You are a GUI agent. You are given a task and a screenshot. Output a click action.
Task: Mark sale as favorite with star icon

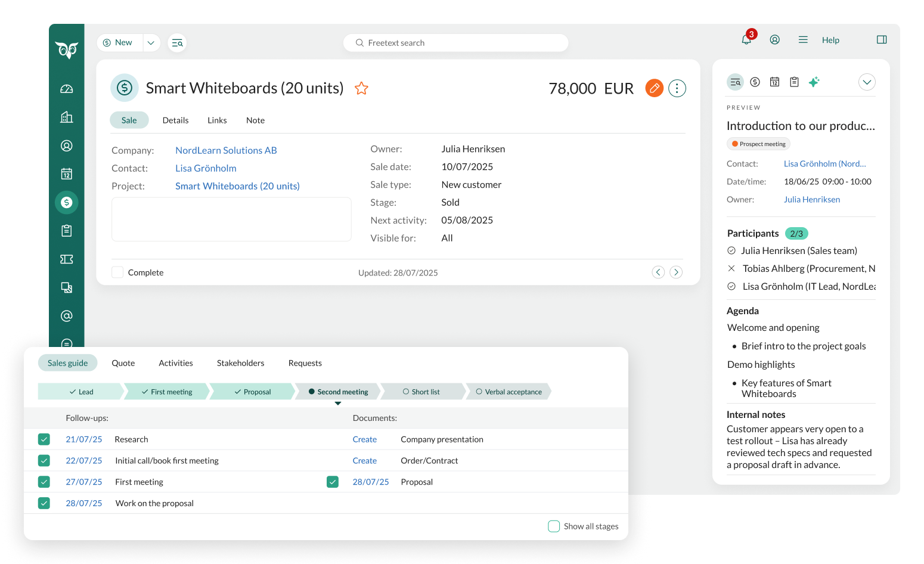(361, 89)
